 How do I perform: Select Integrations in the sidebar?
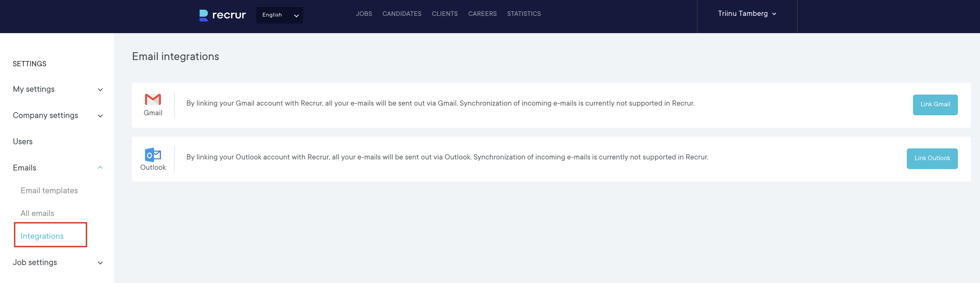pos(42,236)
